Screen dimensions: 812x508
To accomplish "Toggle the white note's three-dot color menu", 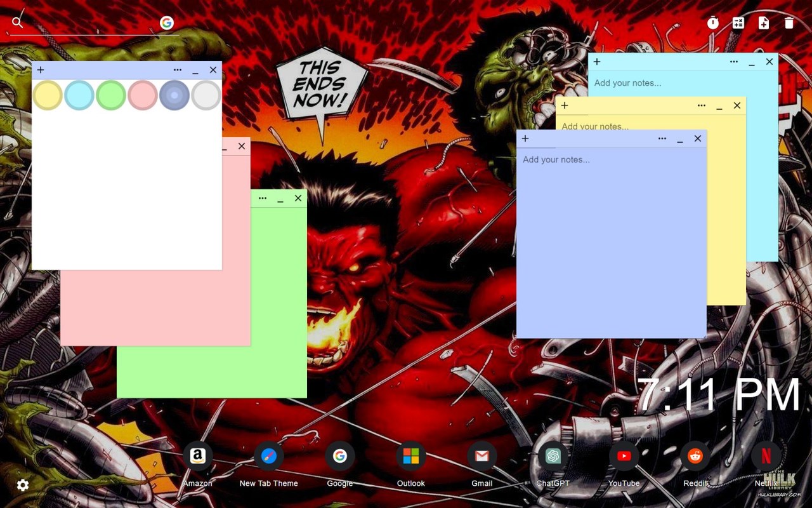I will pos(178,70).
